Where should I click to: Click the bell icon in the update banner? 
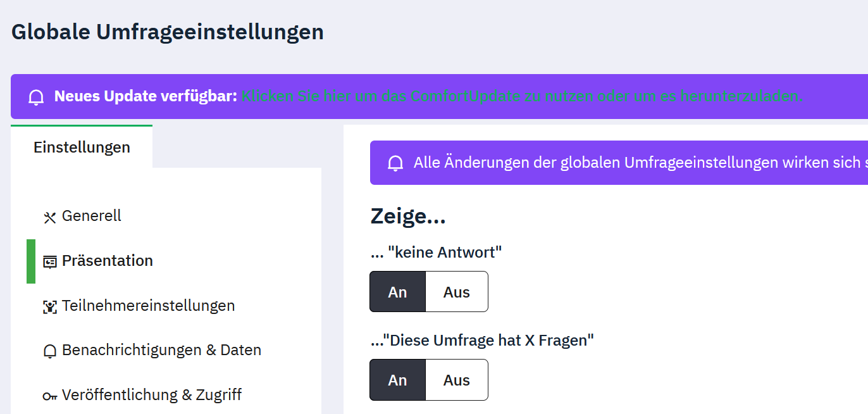point(37,97)
